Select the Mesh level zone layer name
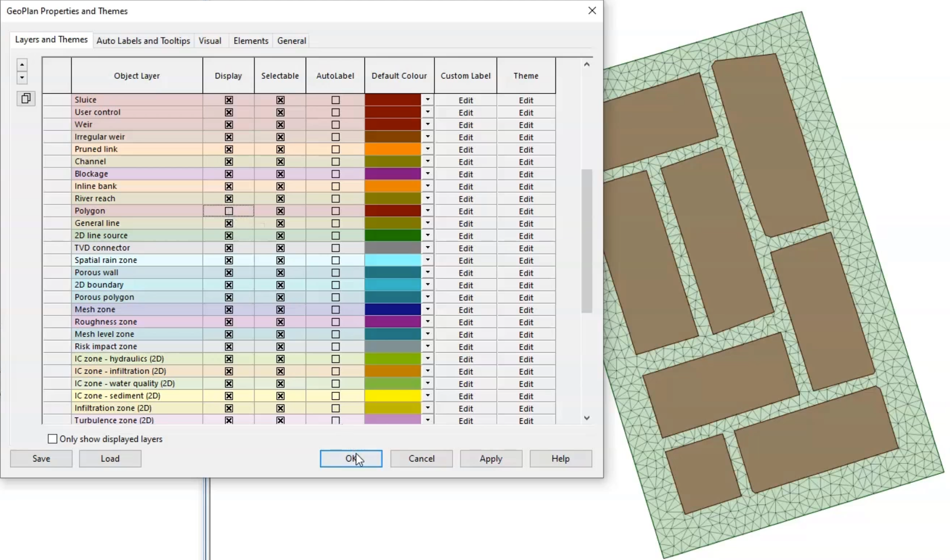Viewport: 950px width, 560px height. tap(104, 334)
